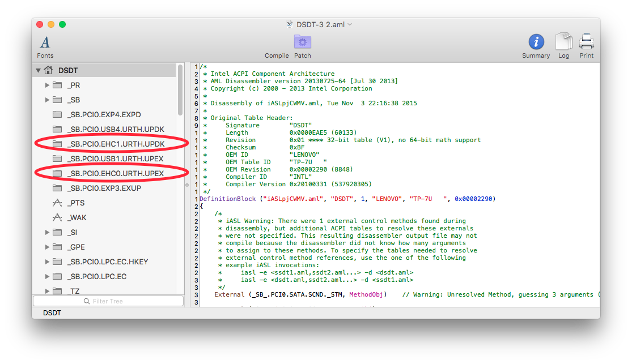This screenshot has height=364, width=632.
Task: Click folder icon beside _SB.PCI0.LPC.EC.HKEY
Action: point(57,262)
